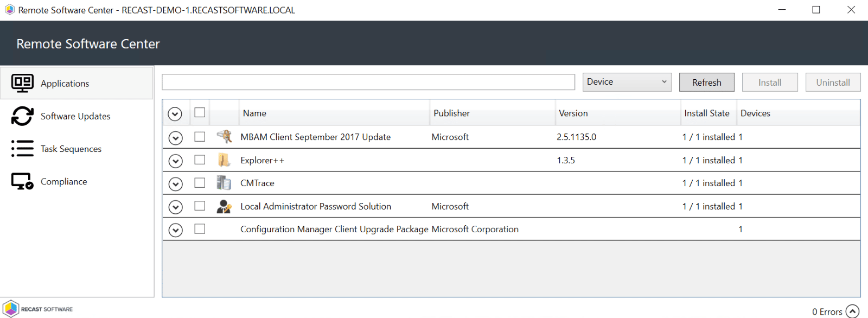The image size is (868, 318).
Task: Click the Explorer++ folder icon
Action: (224, 160)
